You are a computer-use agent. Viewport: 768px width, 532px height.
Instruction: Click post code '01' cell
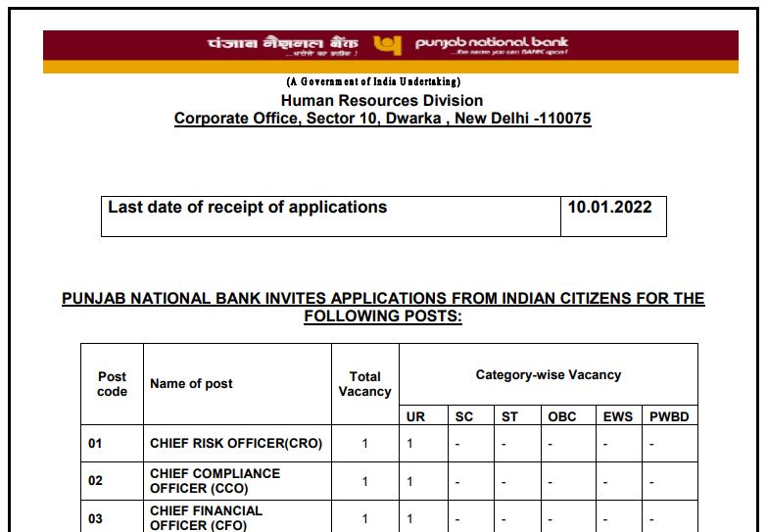[112, 443]
